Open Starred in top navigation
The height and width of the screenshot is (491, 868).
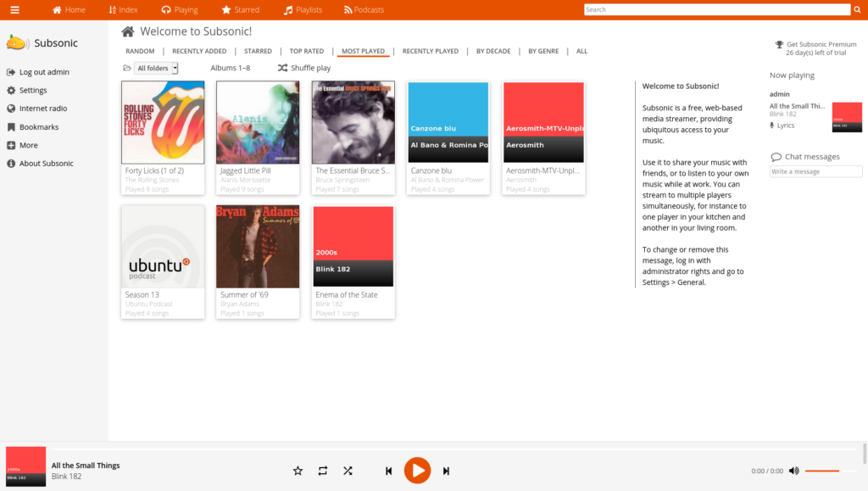click(x=240, y=9)
